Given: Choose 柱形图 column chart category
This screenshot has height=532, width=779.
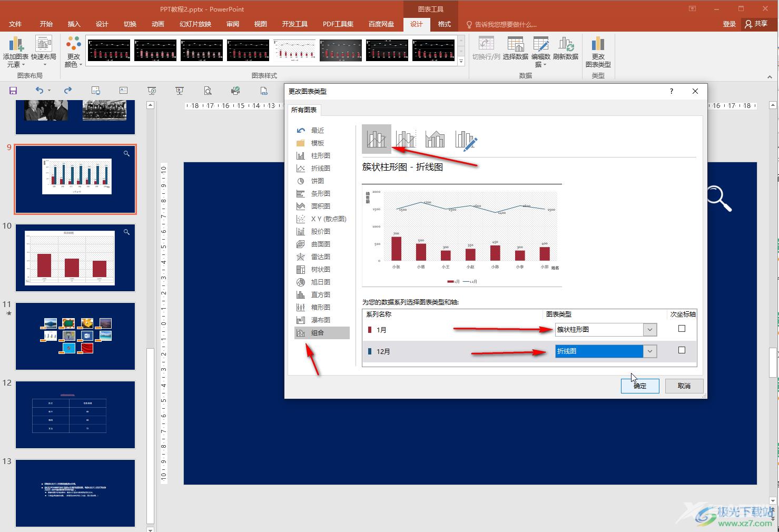Looking at the screenshot, I should [322, 155].
